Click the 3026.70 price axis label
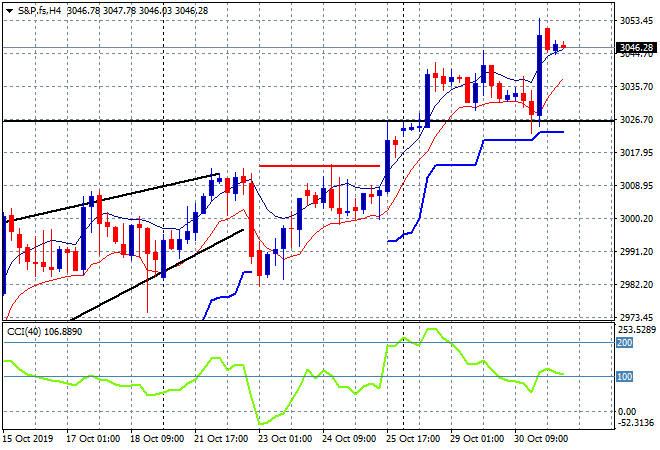 click(636, 120)
